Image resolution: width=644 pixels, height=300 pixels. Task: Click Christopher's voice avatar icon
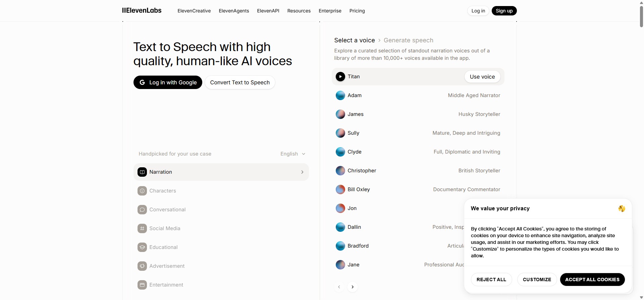click(x=340, y=171)
